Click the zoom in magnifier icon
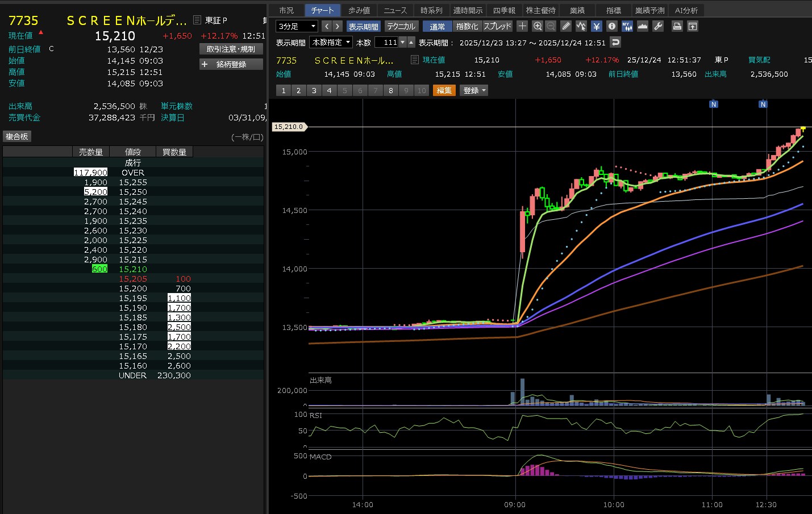Viewport: 812px width, 514px height. pos(538,26)
